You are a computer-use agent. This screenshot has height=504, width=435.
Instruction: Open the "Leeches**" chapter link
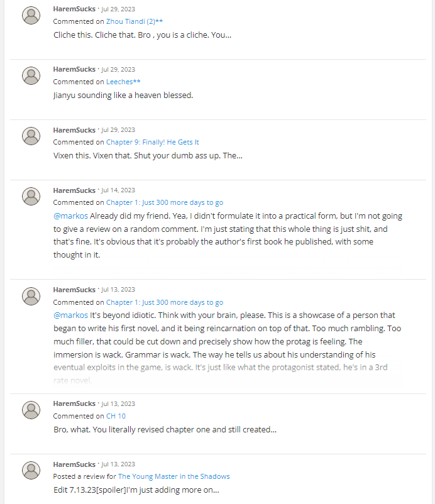(x=123, y=82)
